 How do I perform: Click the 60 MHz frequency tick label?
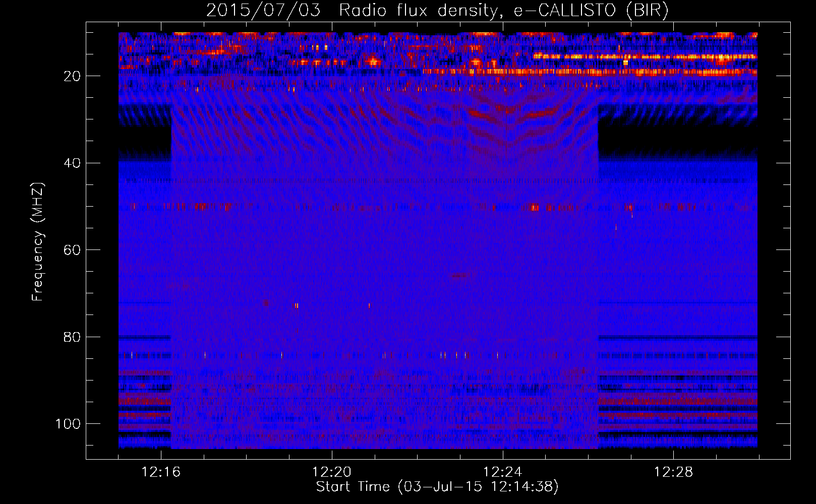(72, 250)
